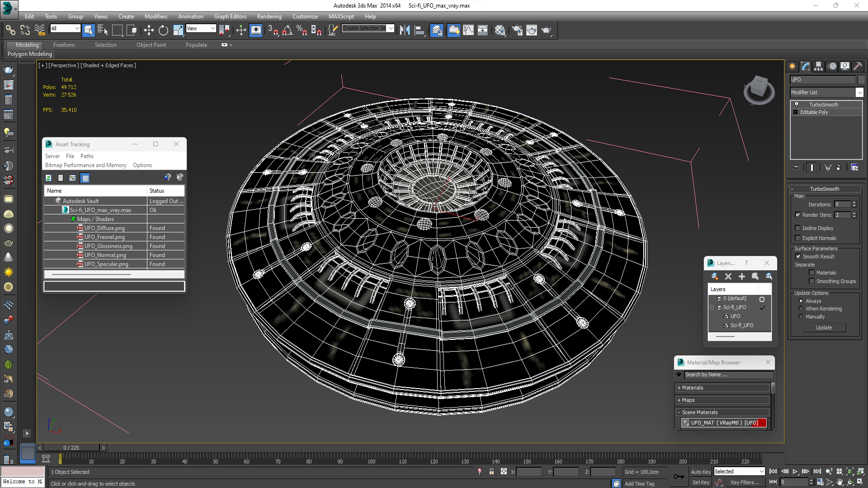This screenshot has height=488, width=868.
Task: Select the Always update radio button
Action: (801, 301)
